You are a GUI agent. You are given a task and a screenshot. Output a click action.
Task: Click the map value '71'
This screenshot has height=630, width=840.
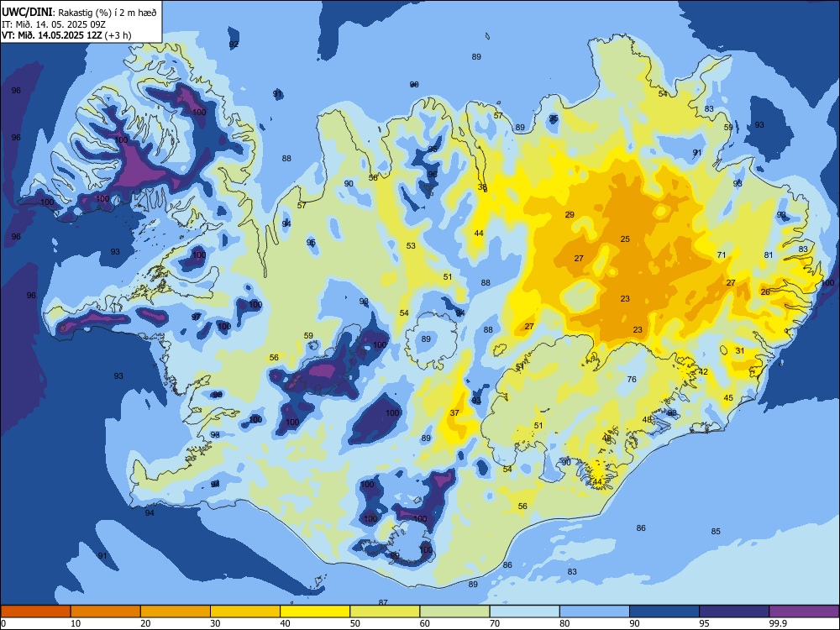[x=722, y=255]
